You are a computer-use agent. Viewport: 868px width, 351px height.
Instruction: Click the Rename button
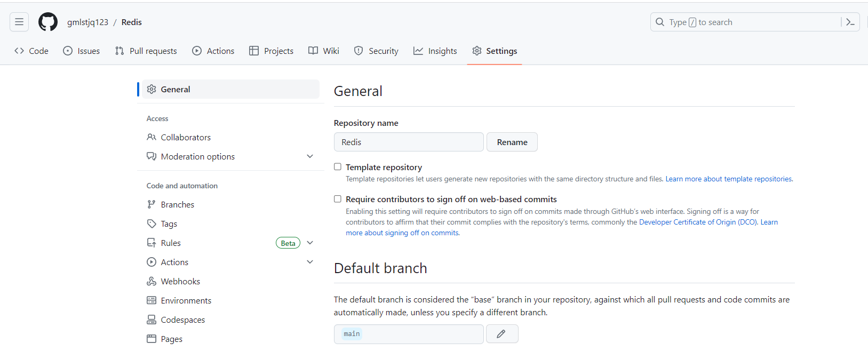click(512, 142)
